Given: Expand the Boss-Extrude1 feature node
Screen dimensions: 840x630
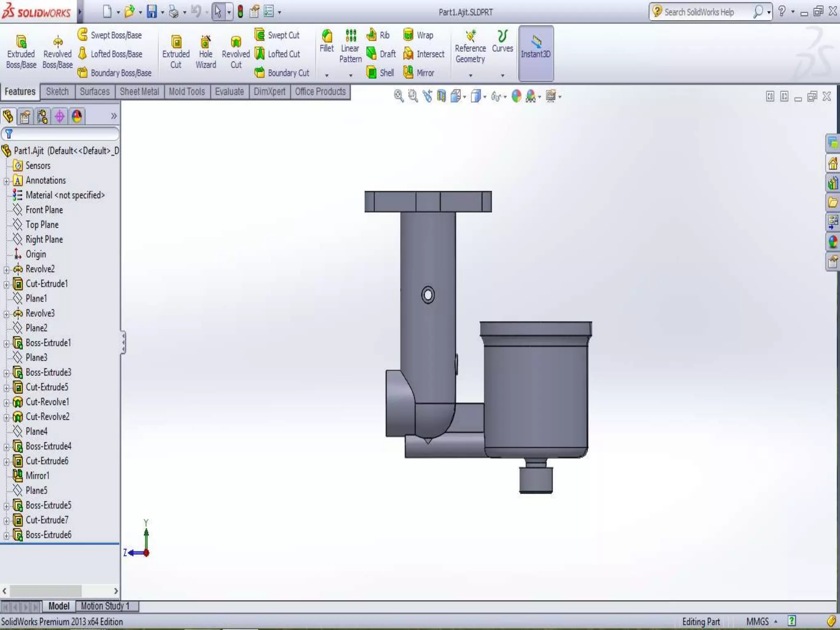Looking at the screenshot, I should click(x=7, y=343).
